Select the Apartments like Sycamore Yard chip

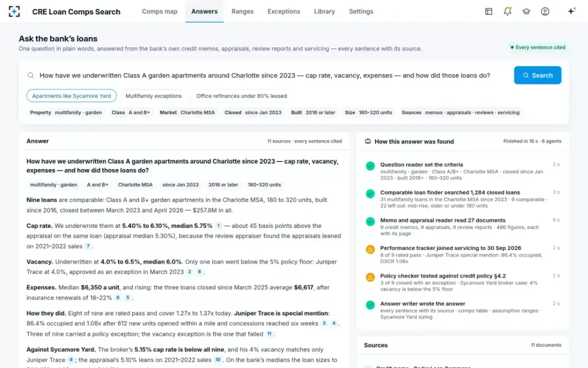point(72,96)
